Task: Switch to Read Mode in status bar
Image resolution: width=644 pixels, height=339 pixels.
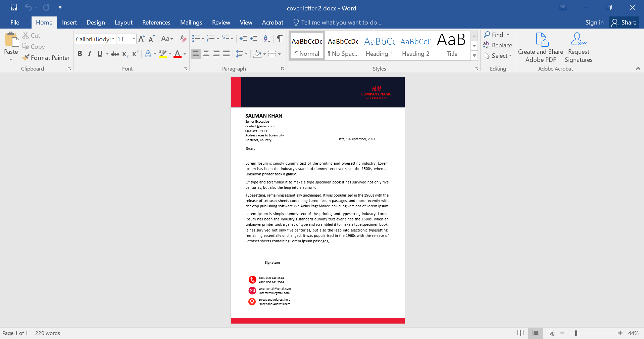Action: [x=521, y=333]
